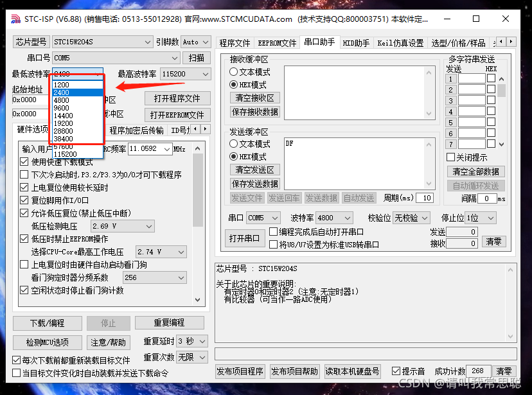Screen dimensions: 532x395
Task: Click 检测MCU选项 button
Action: [x=48, y=342]
